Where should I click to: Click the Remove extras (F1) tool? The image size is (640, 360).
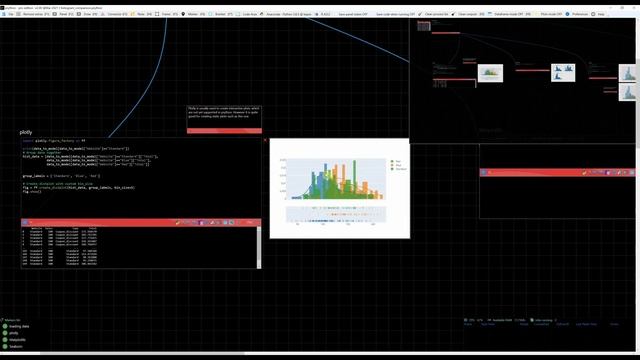[x=33, y=14]
